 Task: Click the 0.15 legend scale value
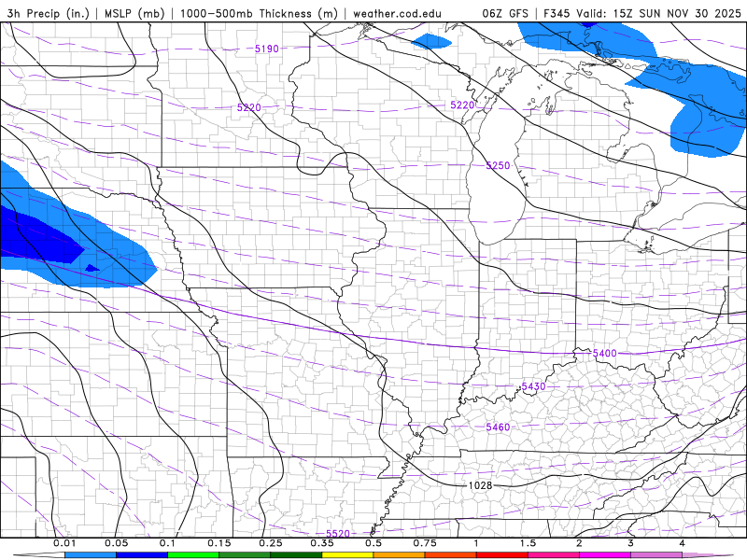[219, 543]
